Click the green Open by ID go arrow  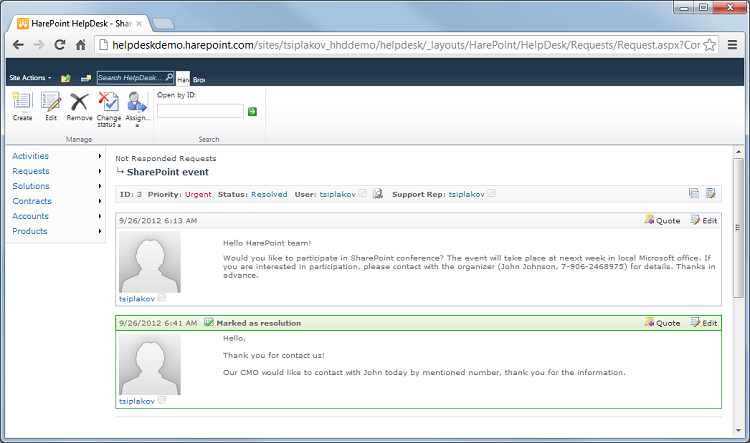click(x=253, y=111)
